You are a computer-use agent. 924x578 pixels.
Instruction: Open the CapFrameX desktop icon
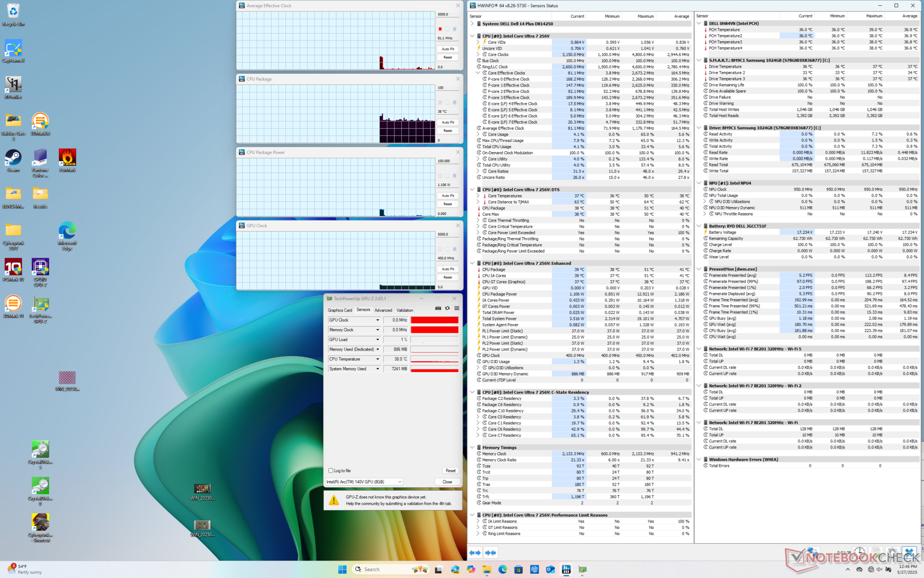tap(13, 51)
